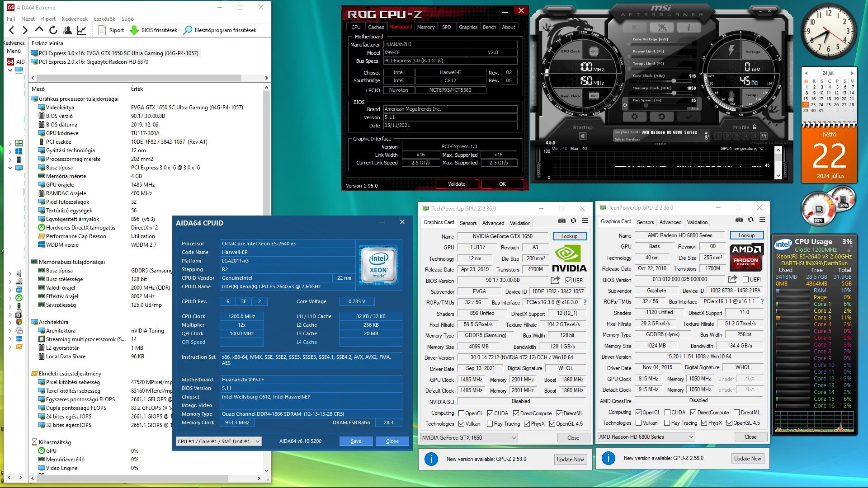
Task: Take screenshot in AMD Radeon GPU-Z window
Action: [x=739, y=220]
